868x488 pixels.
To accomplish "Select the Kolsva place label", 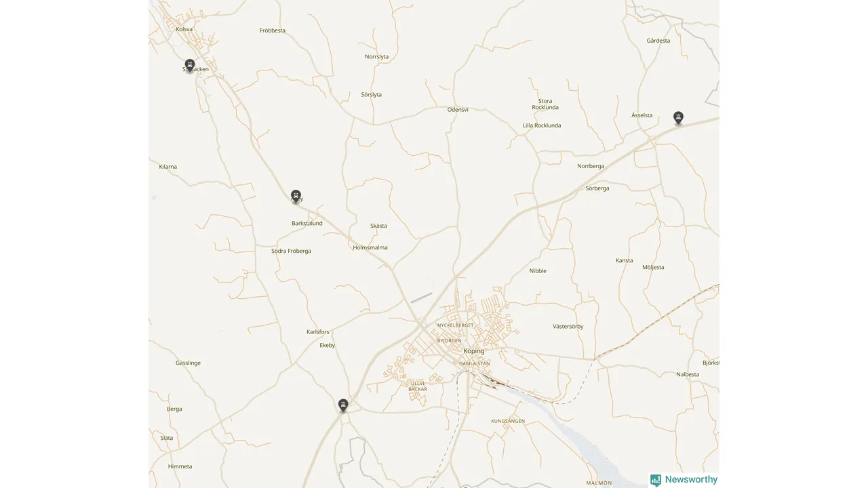I will coord(184,29).
